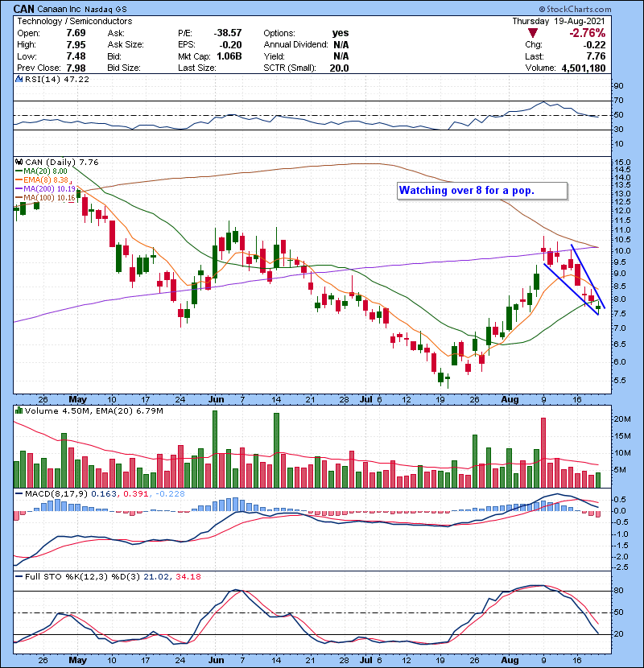
Task: Click the Chg value -0.22
Action: tap(594, 45)
